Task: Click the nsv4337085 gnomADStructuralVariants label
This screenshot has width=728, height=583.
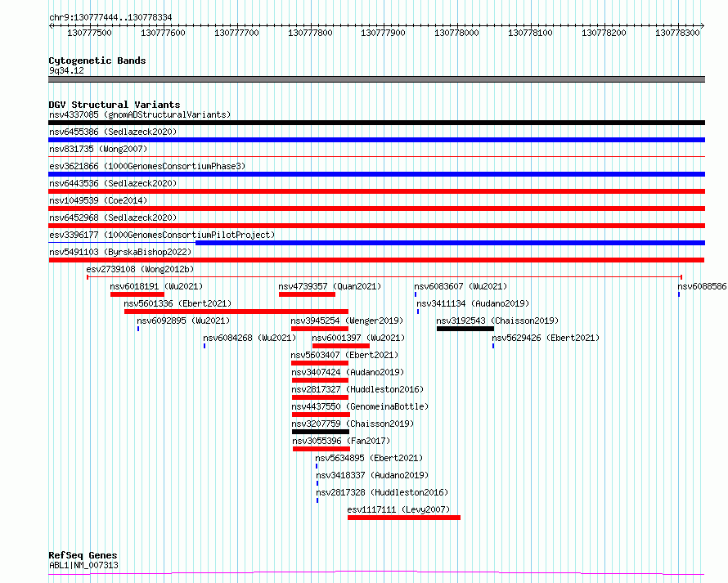Action: [x=140, y=114]
